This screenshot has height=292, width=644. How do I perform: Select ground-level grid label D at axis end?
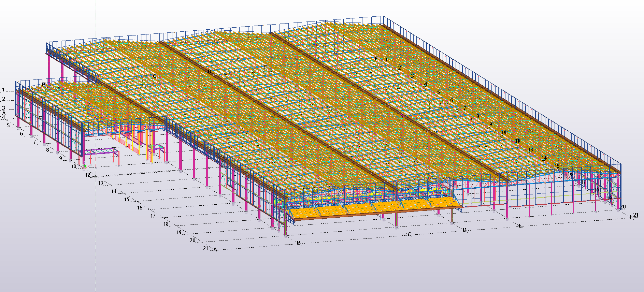(464, 230)
